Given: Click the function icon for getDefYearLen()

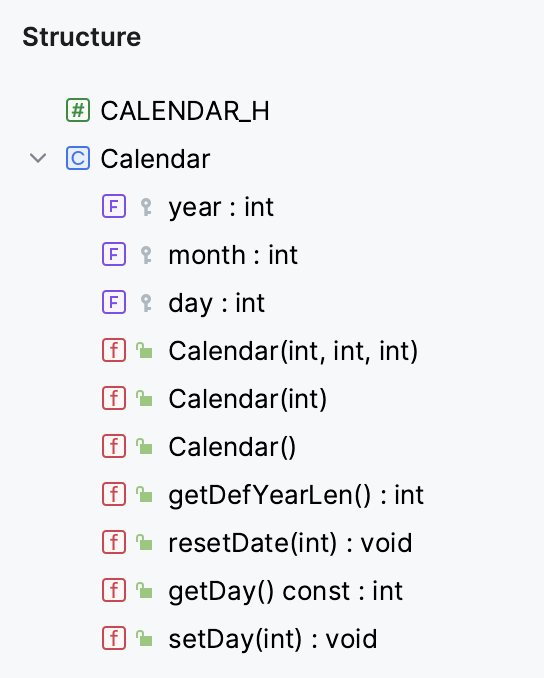Looking at the screenshot, I should [114, 494].
